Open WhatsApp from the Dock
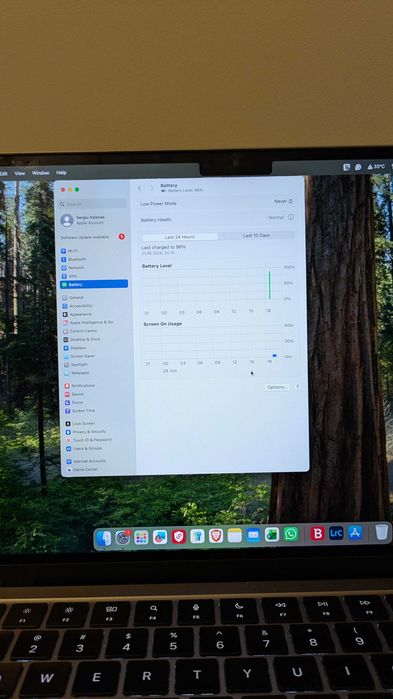Screen dimensions: 393x699 click(291, 534)
